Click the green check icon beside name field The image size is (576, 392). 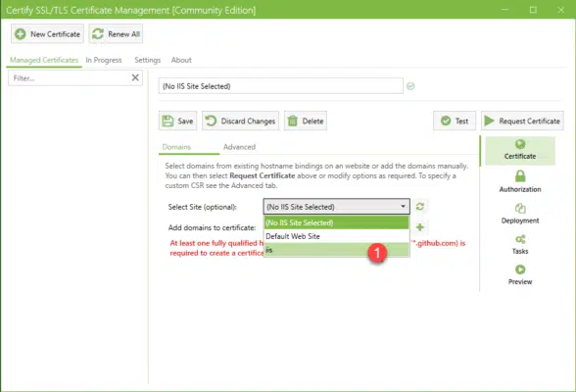pyautogui.click(x=410, y=86)
